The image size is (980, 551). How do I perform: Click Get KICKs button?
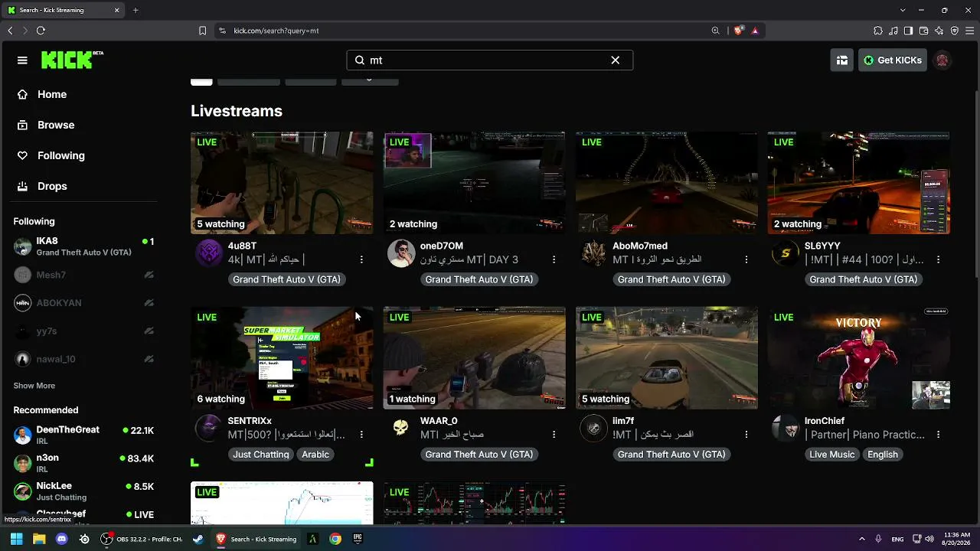(893, 60)
